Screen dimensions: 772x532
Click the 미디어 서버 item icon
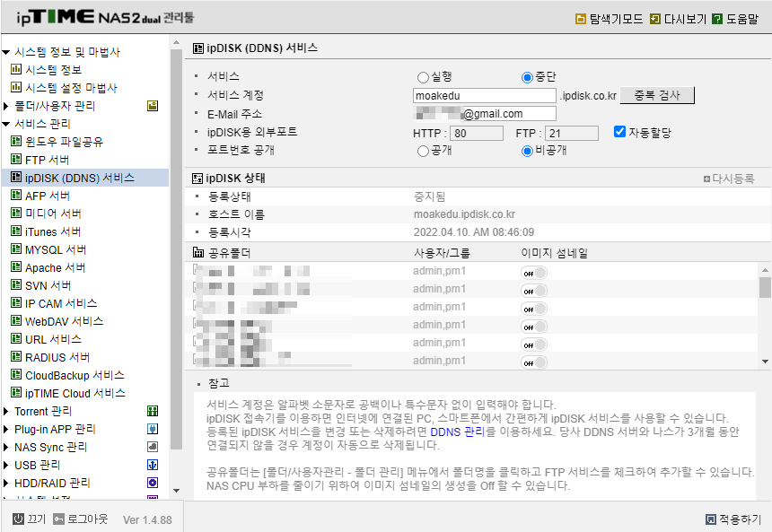click(16, 214)
